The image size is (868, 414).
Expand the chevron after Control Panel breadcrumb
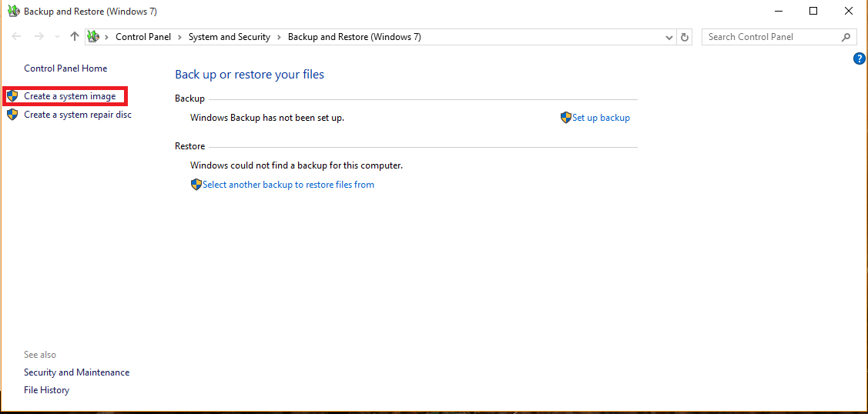179,37
